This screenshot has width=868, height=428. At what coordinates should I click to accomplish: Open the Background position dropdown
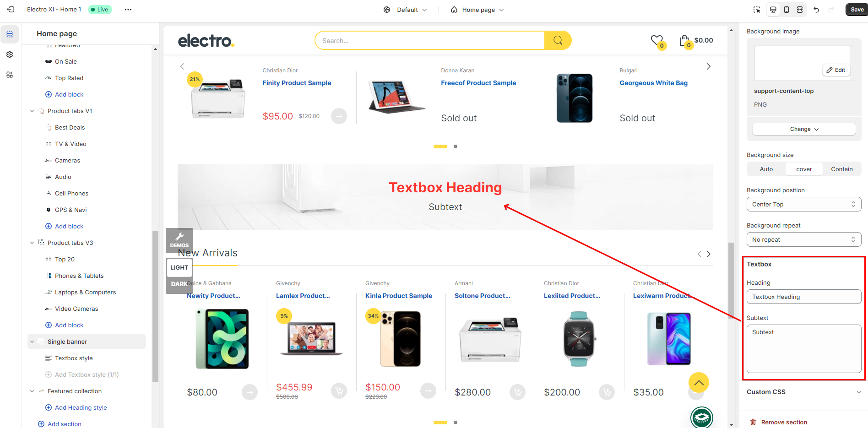click(804, 204)
